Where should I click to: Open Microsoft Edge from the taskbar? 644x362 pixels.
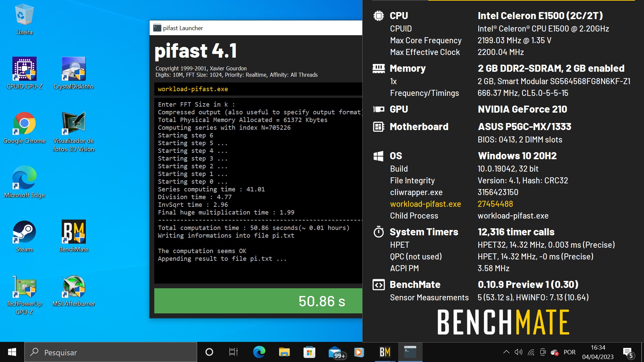(259, 352)
